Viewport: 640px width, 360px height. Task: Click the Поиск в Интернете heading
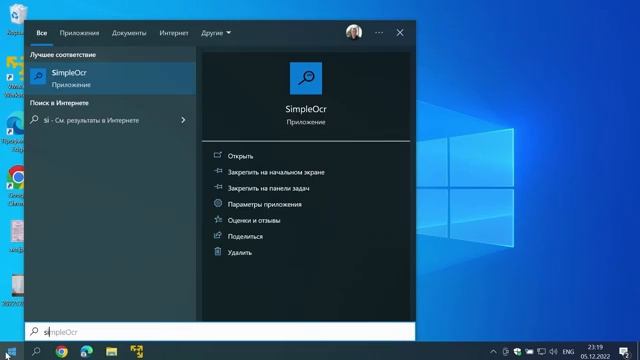[x=59, y=103]
